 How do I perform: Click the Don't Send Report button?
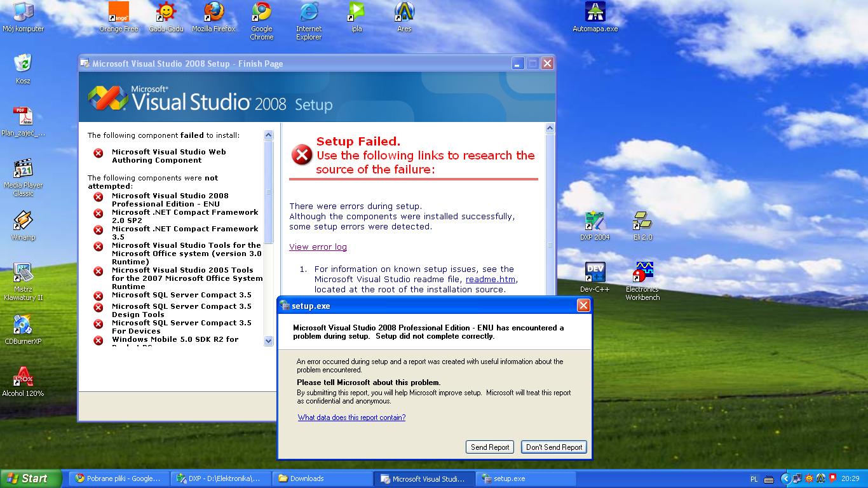[553, 447]
